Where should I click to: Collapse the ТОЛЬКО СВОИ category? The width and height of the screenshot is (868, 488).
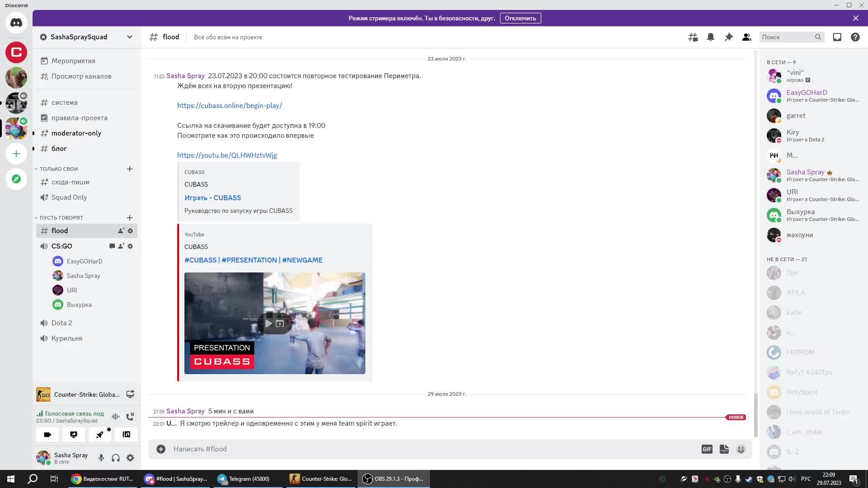[x=58, y=169]
